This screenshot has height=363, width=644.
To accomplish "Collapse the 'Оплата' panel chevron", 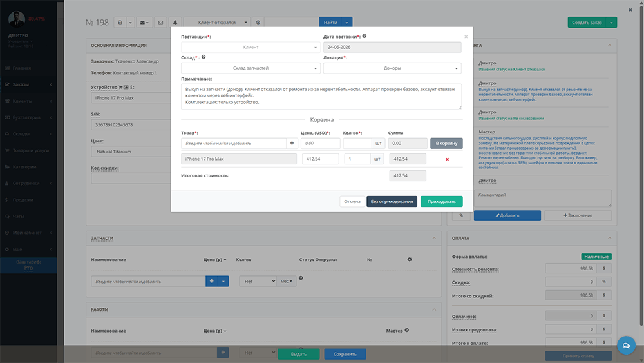I will pyautogui.click(x=609, y=238).
